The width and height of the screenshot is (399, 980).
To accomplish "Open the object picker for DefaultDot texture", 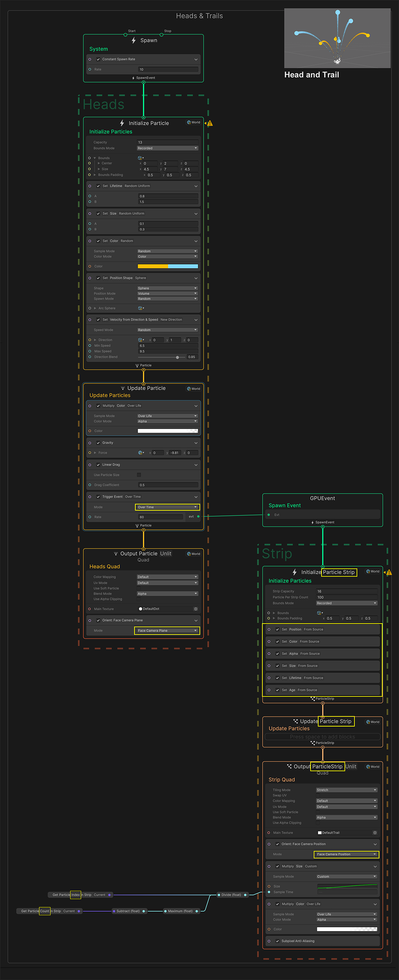I will 196,609.
